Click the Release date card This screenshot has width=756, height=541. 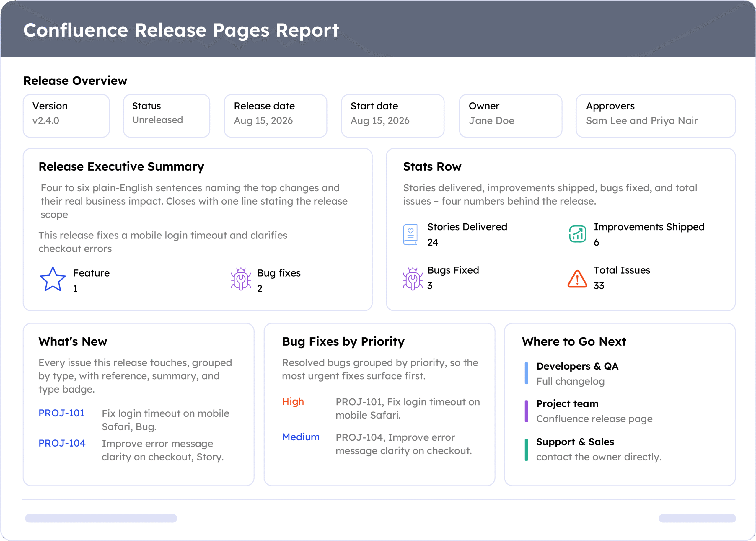(x=276, y=116)
